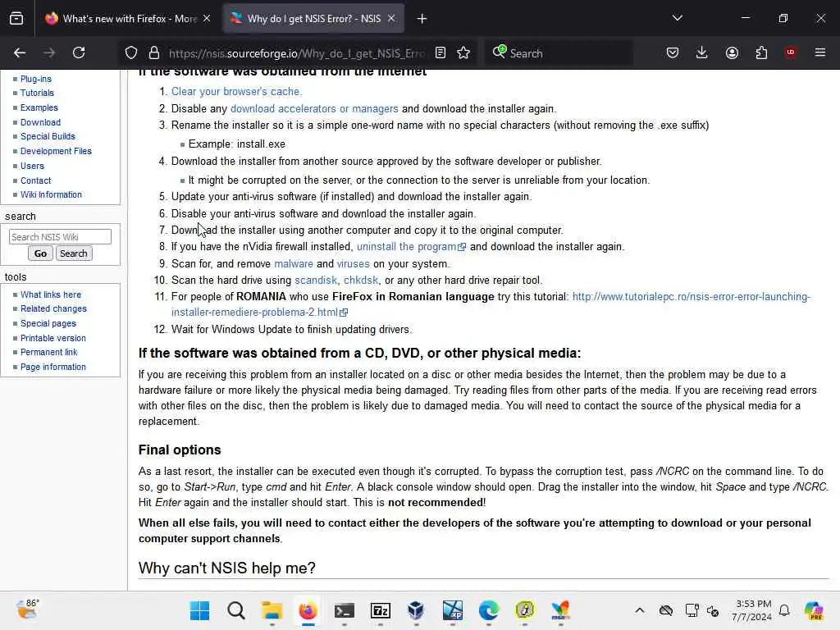
Task: Open Downloads panel
Action: click(702, 52)
